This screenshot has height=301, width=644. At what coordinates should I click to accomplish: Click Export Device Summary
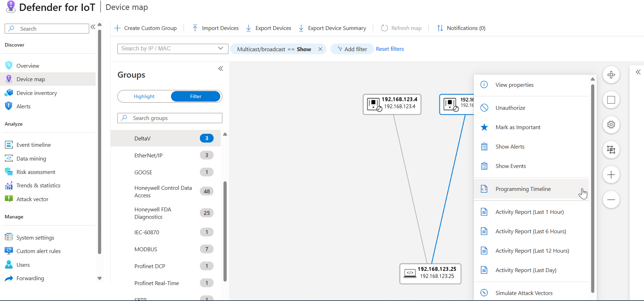coord(332,28)
